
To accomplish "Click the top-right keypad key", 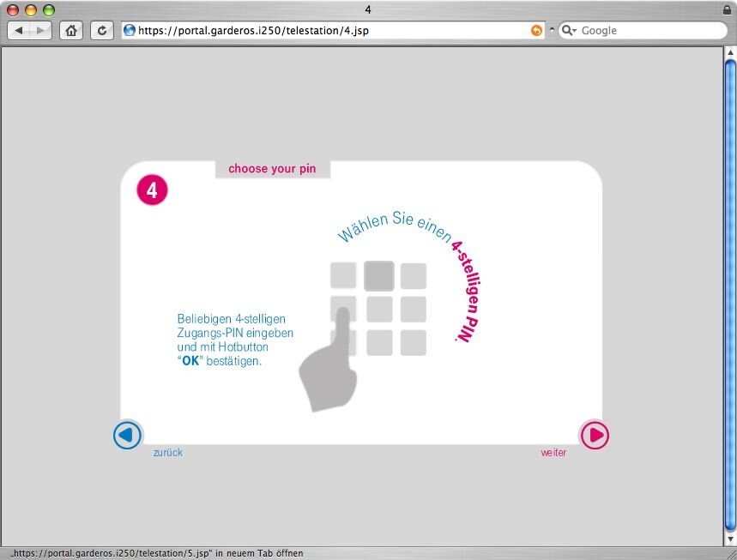I will point(414,275).
